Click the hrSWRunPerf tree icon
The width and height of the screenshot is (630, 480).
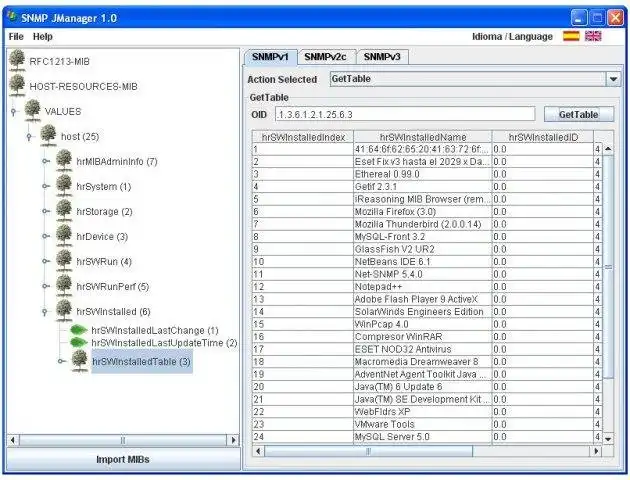64,286
